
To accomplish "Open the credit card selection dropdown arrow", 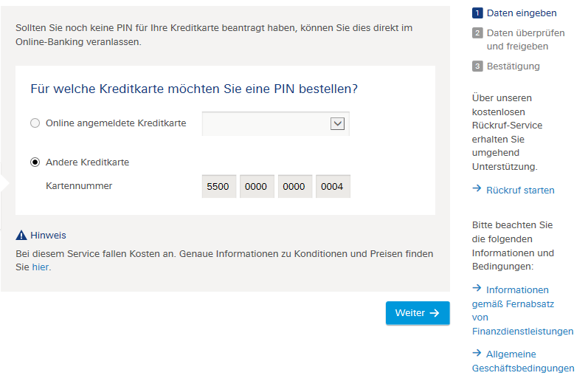I will coord(337,123).
